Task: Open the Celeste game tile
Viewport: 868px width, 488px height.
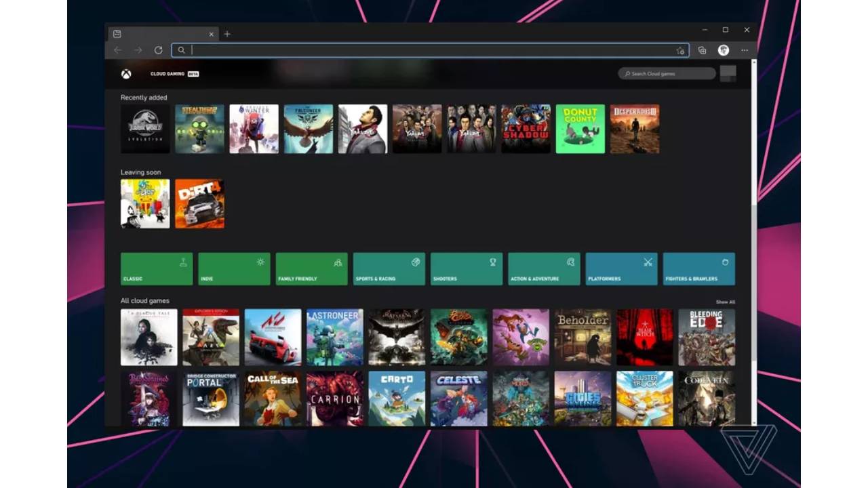Action: point(458,399)
